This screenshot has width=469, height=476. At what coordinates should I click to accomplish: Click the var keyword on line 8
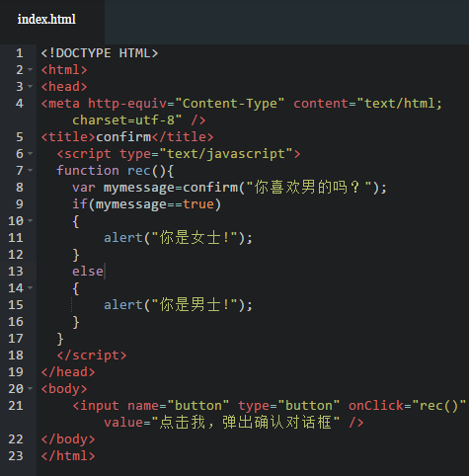point(84,188)
